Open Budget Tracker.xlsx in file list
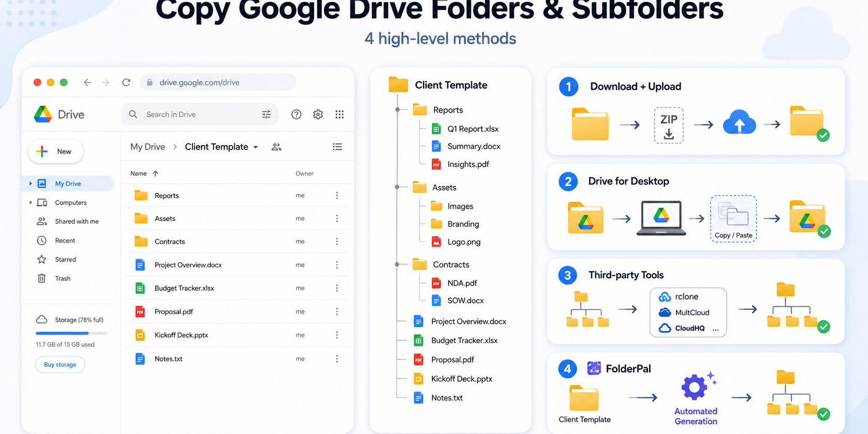This screenshot has height=434, width=868. click(237, 288)
